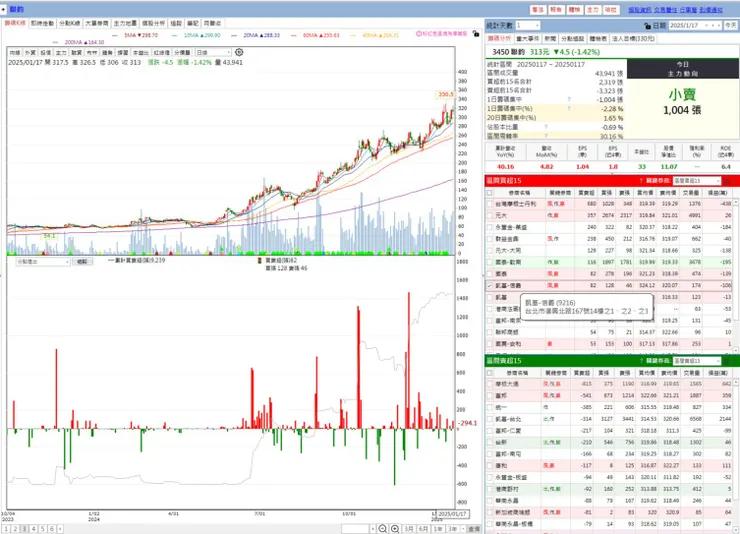Open the 重大事件 tab
Image resolution: width=740 pixels, height=534 pixels.
[528, 39]
